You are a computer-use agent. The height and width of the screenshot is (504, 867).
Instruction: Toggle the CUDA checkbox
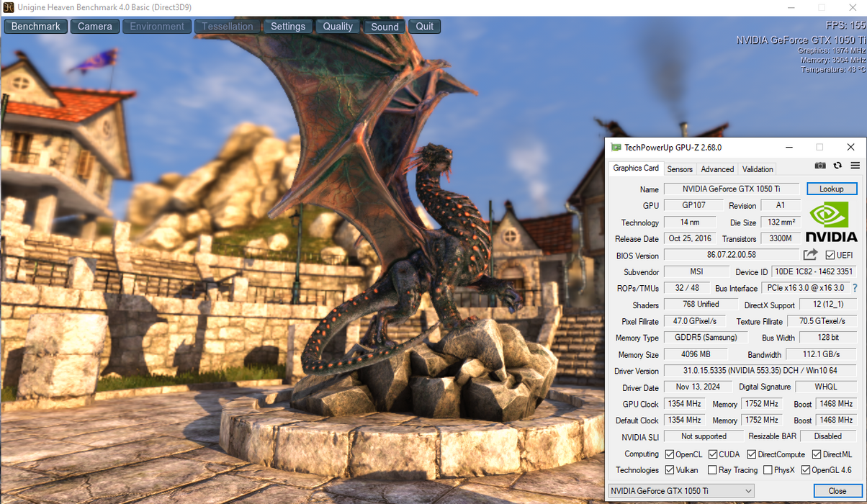pos(713,454)
